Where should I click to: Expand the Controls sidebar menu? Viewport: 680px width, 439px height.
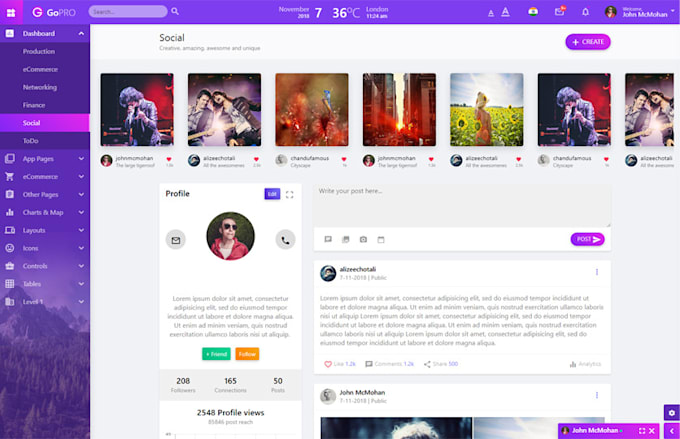click(x=45, y=266)
